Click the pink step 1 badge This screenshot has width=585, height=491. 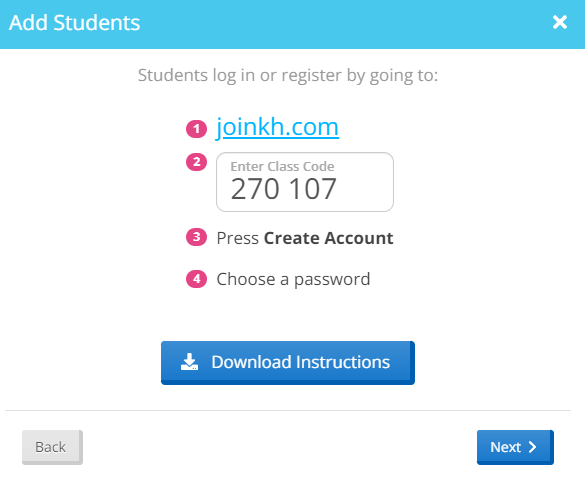coord(197,129)
